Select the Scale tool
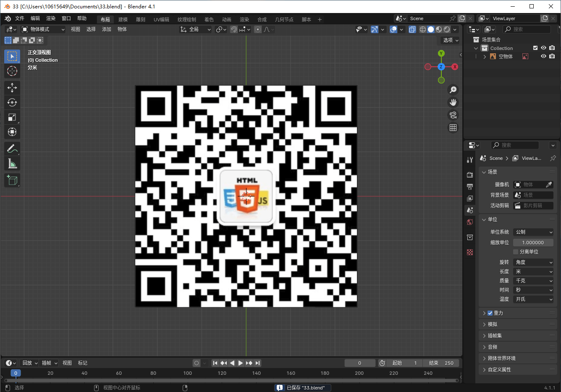This screenshot has height=392, width=561. 12,117
